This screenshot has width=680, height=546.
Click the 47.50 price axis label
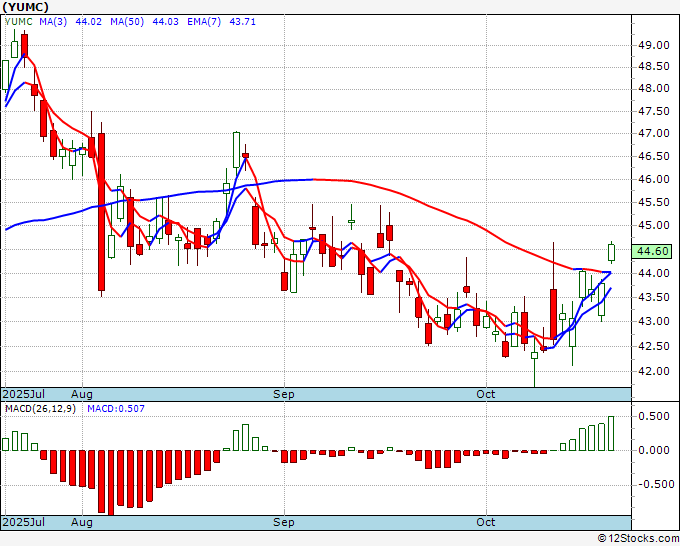point(653,111)
